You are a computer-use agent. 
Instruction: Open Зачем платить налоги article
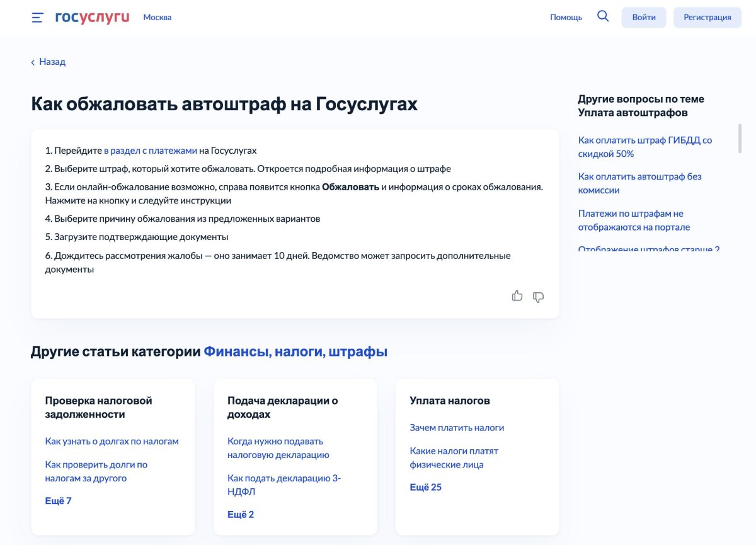(455, 427)
